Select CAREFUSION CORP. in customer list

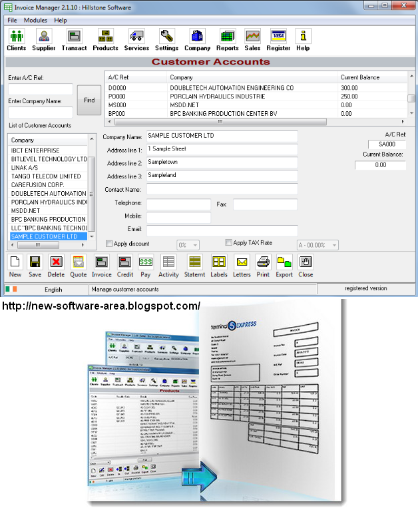[48, 184]
